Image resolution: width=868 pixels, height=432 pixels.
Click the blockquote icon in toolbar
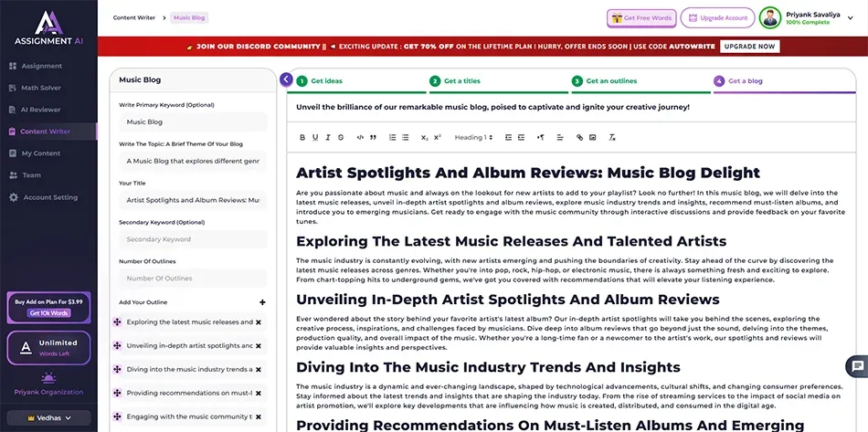[x=373, y=137]
